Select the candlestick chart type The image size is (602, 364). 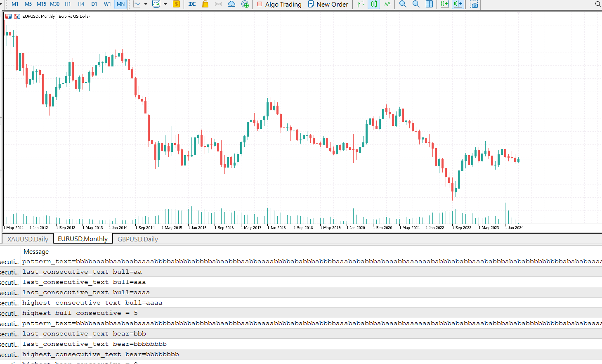pos(373,5)
